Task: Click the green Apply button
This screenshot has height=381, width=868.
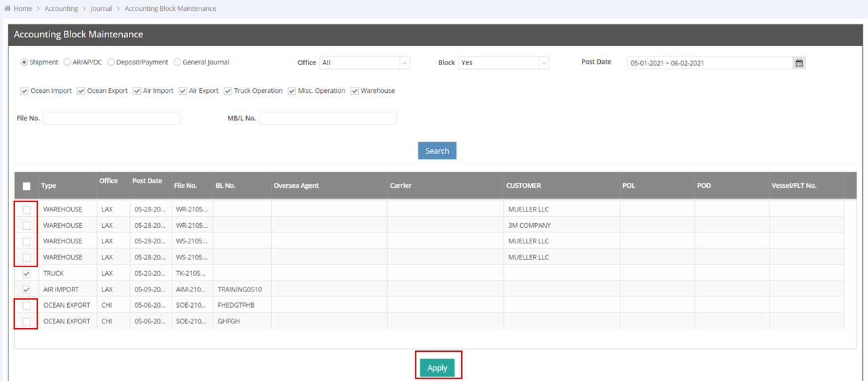Action: coord(437,367)
